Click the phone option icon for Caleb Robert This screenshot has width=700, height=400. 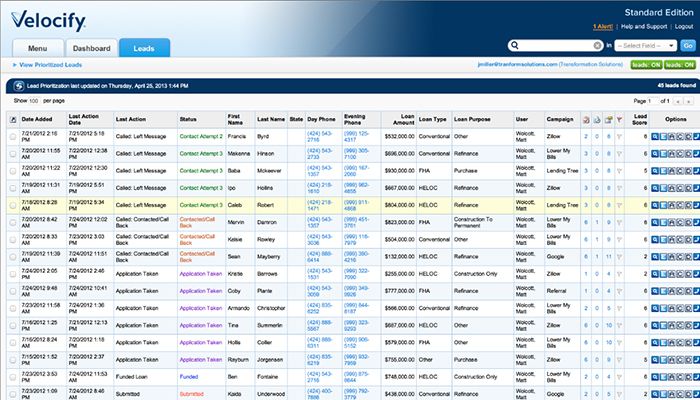coord(696,205)
